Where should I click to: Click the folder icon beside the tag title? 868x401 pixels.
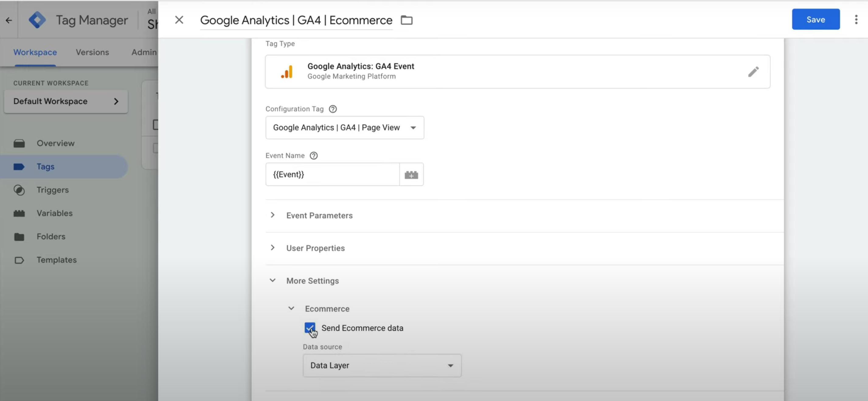point(406,20)
